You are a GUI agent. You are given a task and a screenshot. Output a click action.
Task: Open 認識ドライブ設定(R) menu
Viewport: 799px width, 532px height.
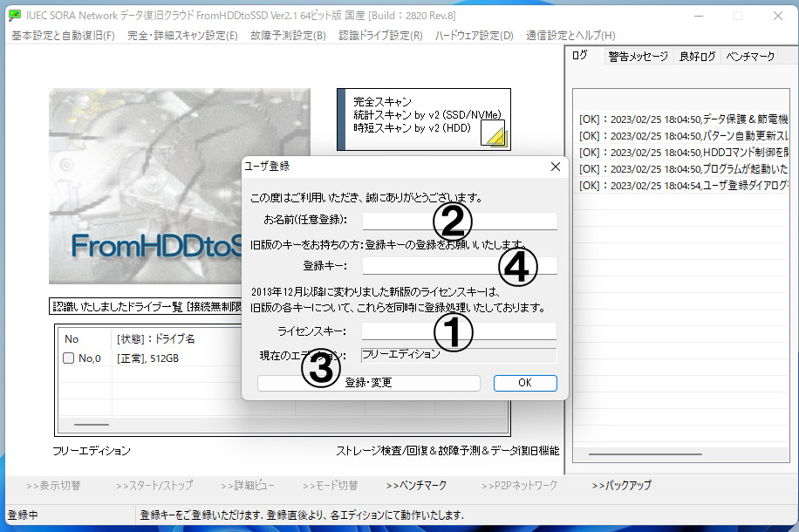tap(380, 36)
